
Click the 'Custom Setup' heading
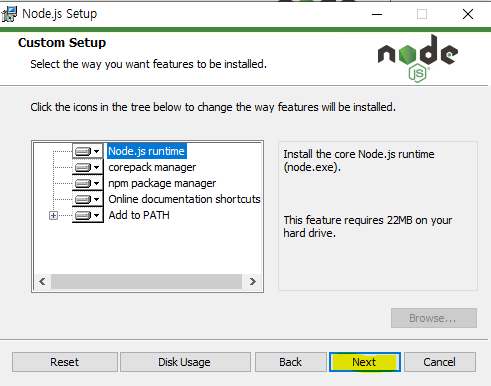tap(62, 43)
